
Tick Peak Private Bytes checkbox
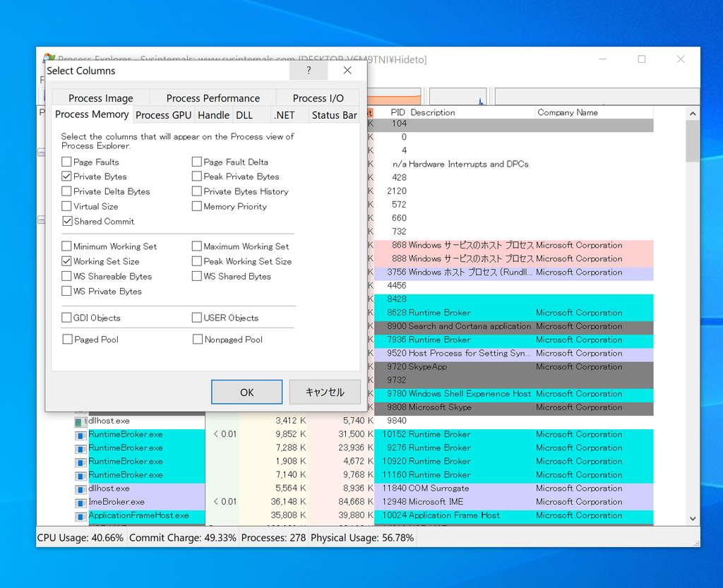(197, 176)
